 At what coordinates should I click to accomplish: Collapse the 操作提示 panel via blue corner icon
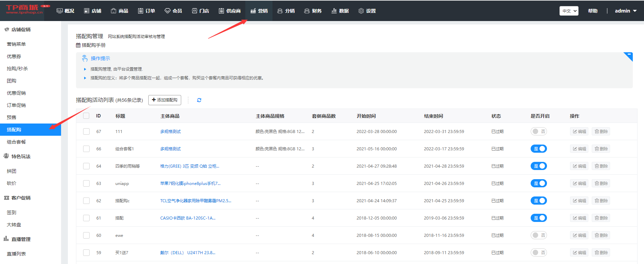(x=629, y=55)
